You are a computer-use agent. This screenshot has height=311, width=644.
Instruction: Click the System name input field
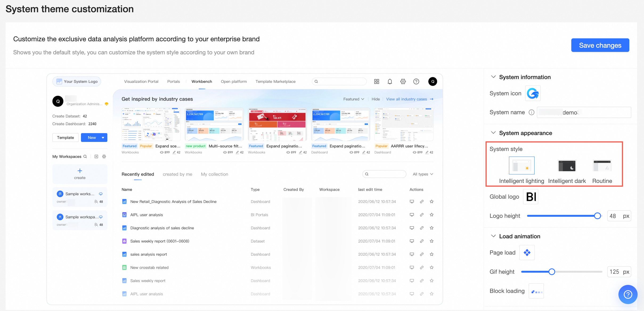(x=584, y=112)
